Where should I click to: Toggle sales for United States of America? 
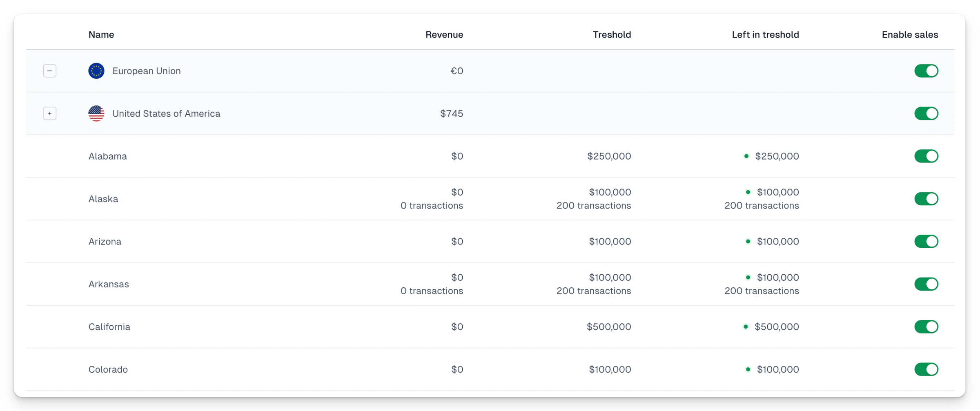click(x=926, y=113)
